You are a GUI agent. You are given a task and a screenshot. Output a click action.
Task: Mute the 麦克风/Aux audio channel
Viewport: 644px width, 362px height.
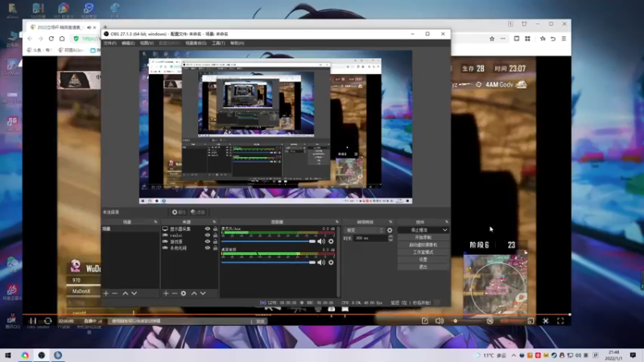point(321,241)
